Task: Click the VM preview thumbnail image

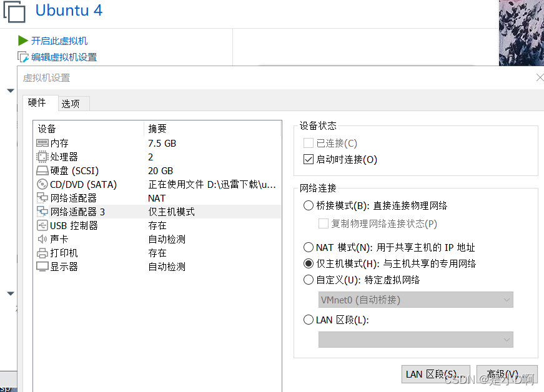Action: 522,33
